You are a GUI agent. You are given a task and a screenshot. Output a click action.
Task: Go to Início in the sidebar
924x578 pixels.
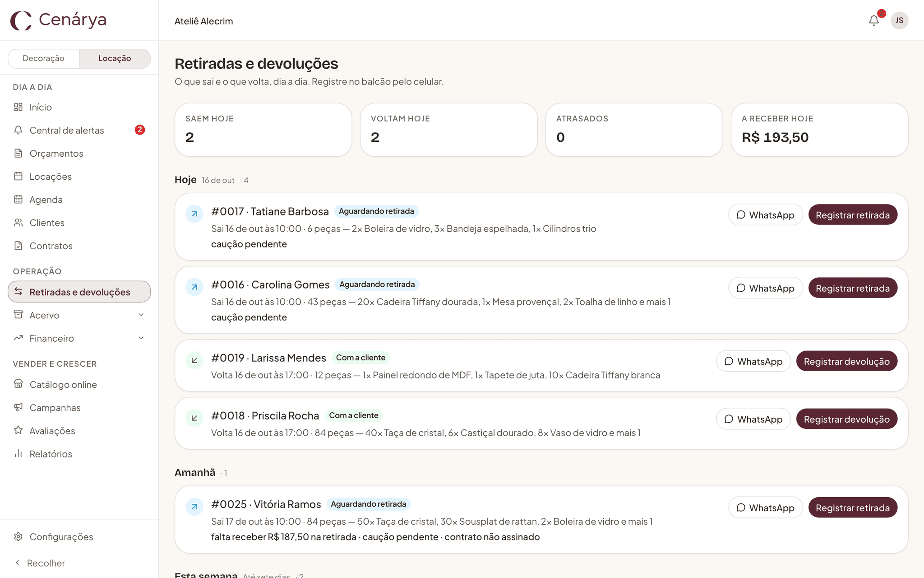click(79, 107)
